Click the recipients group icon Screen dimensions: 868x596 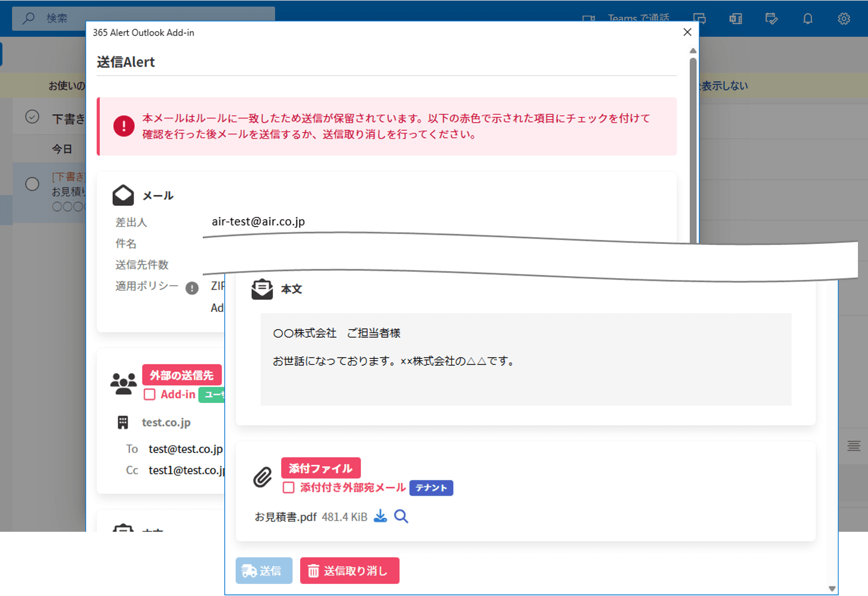123,384
